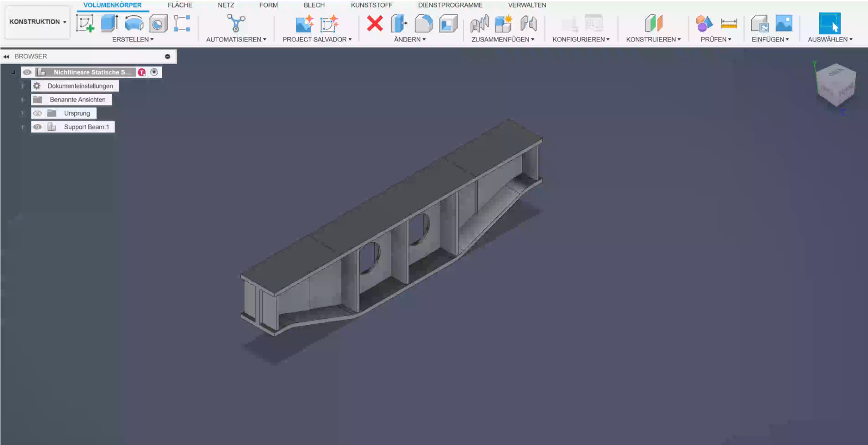This screenshot has height=445, width=868.
Task: Select the Benannte Ansichten tree item
Action: [77, 100]
